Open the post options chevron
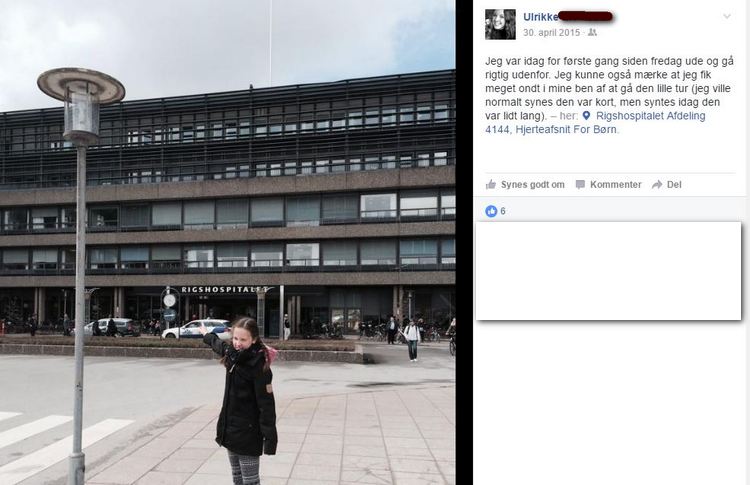The image size is (750, 485). point(727,16)
